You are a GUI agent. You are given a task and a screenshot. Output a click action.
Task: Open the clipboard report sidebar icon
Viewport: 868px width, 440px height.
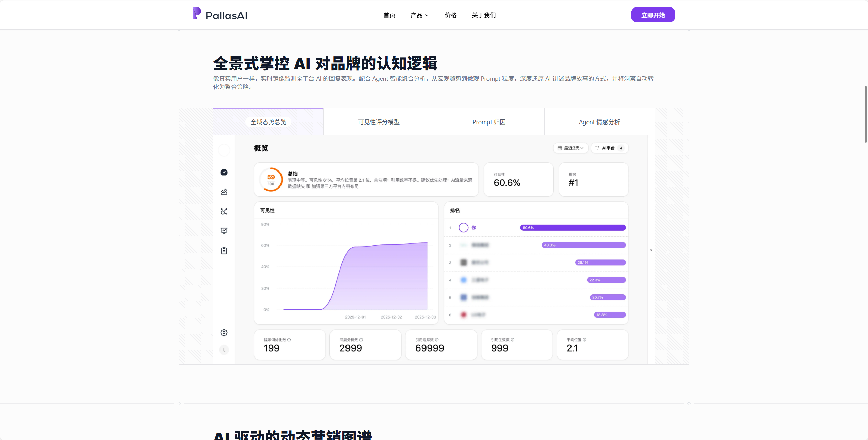[224, 250]
